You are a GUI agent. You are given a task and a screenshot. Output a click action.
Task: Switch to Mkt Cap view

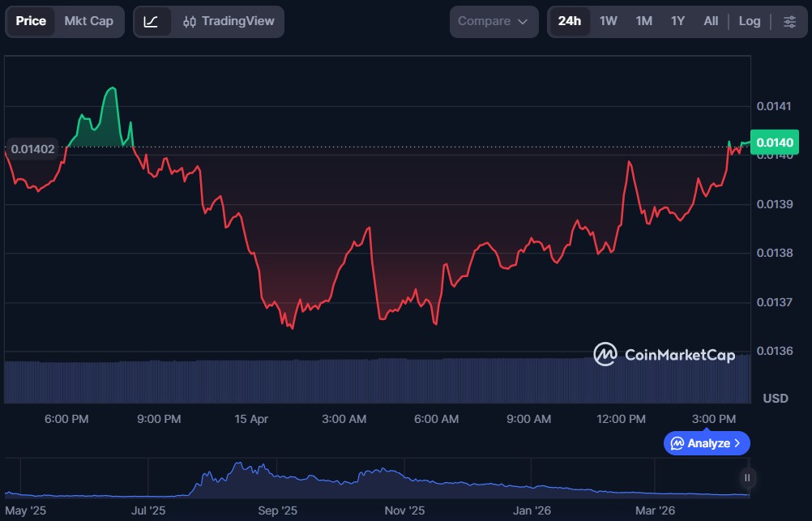tap(88, 22)
